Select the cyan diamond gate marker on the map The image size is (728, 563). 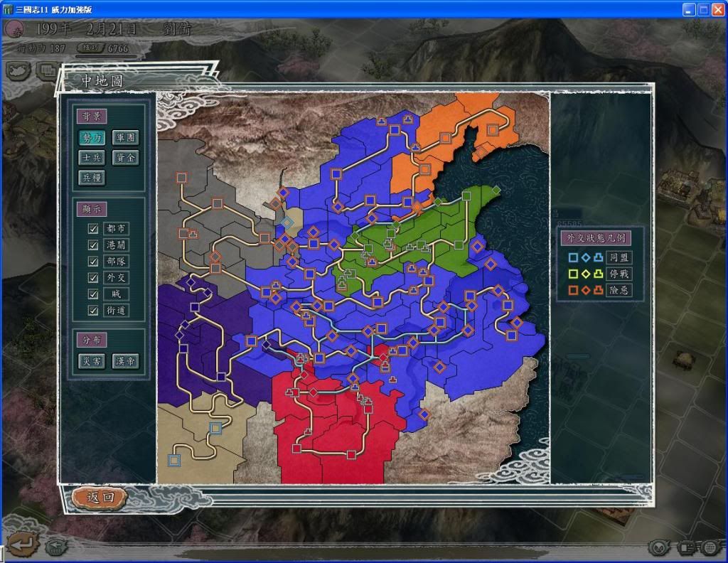coord(287,222)
